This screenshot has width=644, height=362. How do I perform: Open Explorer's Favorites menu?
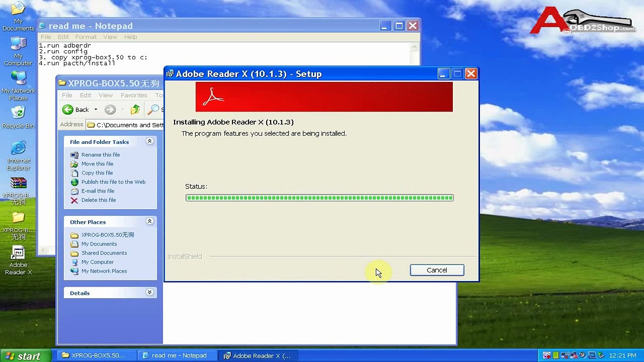(x=134, y=95)
